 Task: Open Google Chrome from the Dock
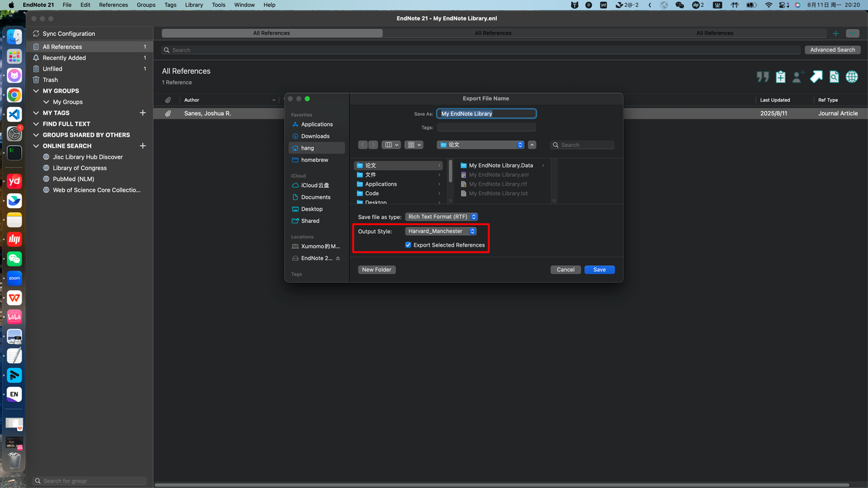(x=14, y=95)
